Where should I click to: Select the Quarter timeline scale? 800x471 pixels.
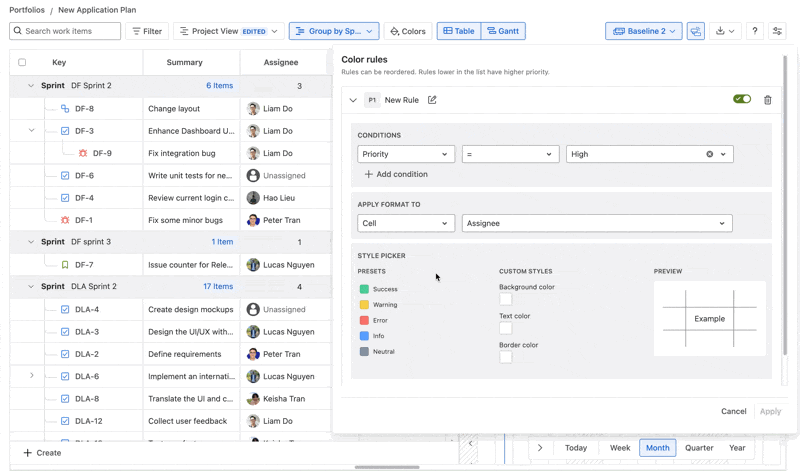pyautogui.click(x=699, y=448)
